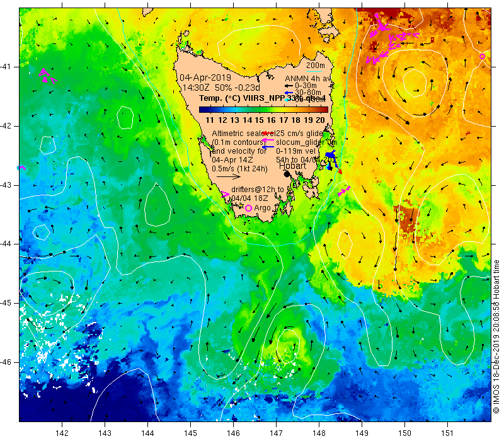The image size is (504, 441).
Task: Click the colorbar value '19'
Action: 308,120
